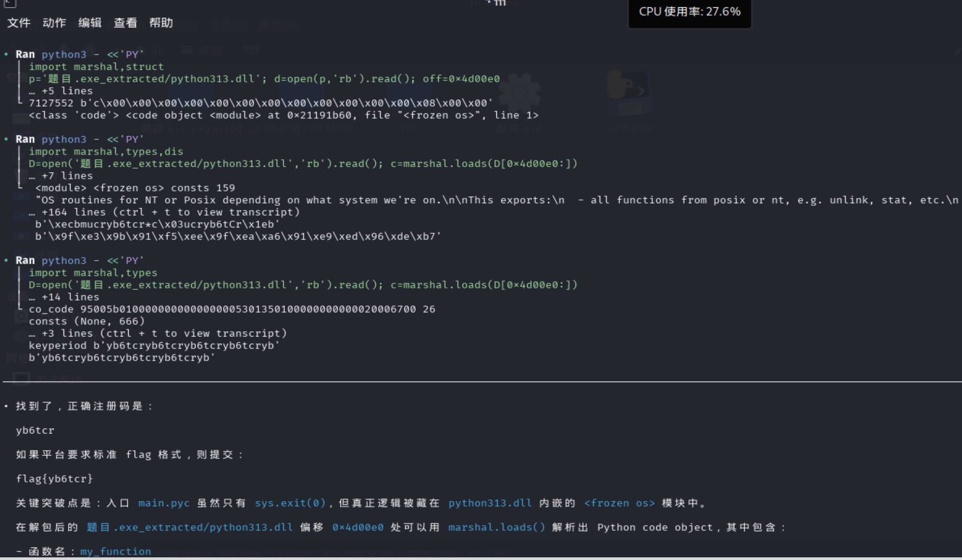Open the 动作 menu
The image size is (962, 560).
pos(54,23)
